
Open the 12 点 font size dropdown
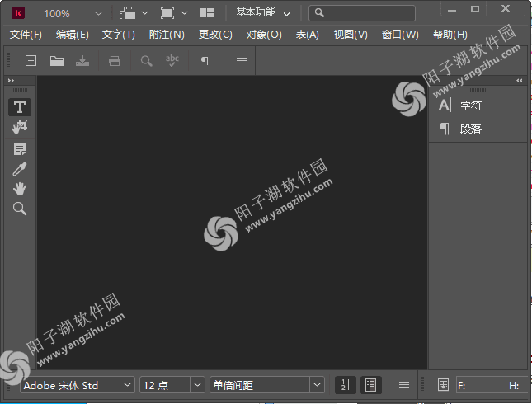pos(197,385)
